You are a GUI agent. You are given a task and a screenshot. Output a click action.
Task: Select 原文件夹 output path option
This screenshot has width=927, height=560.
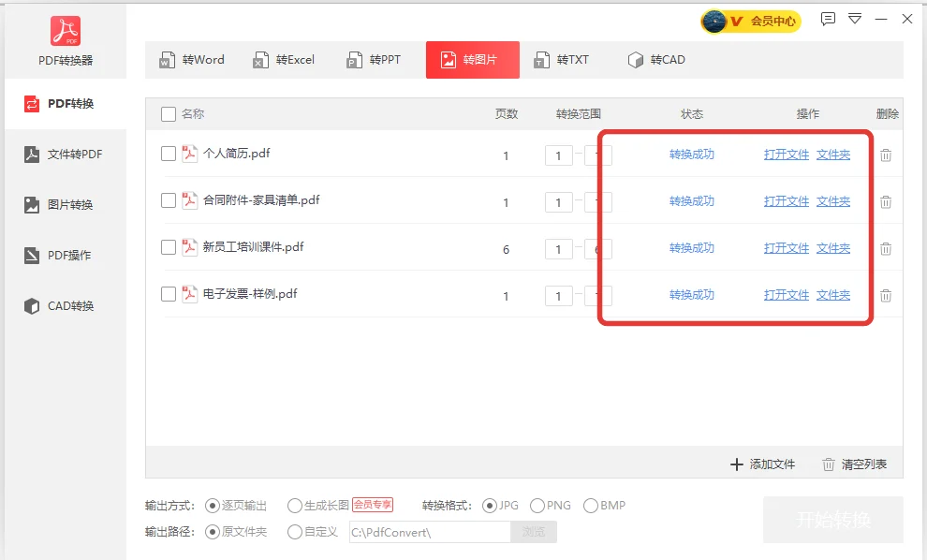[x=236, y=532]
